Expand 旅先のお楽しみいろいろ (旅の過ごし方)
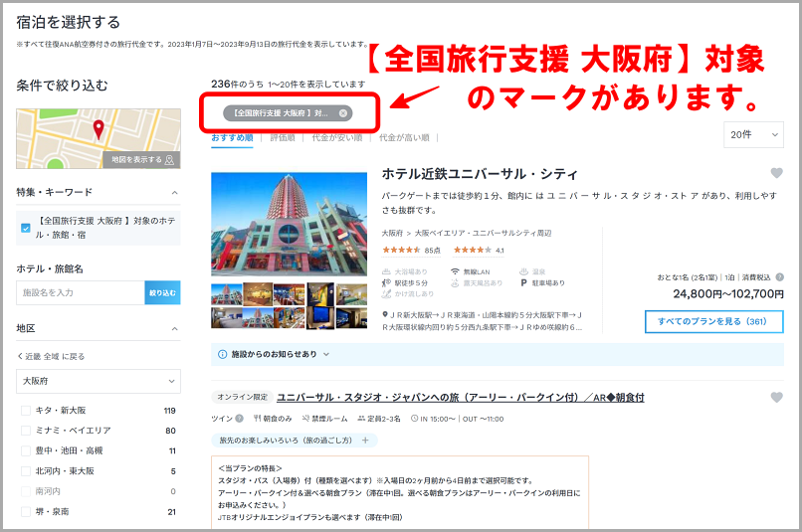Screen dimensions: 802x532 [x=295, y=440]
